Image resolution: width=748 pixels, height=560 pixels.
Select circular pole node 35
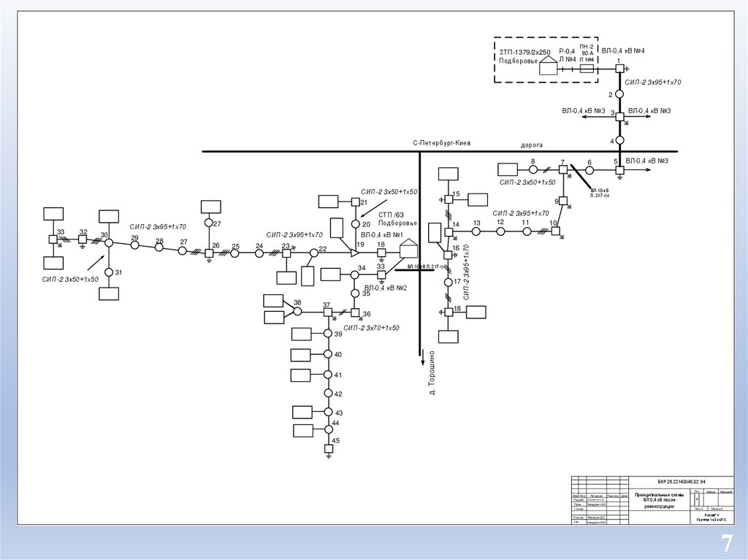click(x=354, y=293)
